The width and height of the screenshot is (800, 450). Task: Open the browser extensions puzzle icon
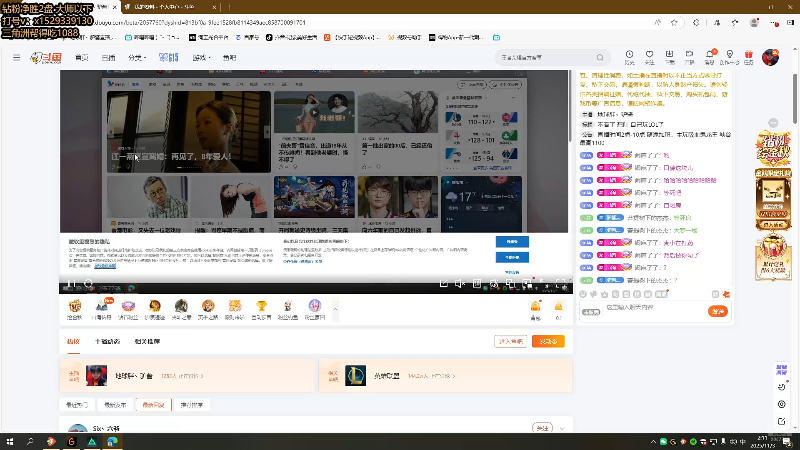(696, 22)
